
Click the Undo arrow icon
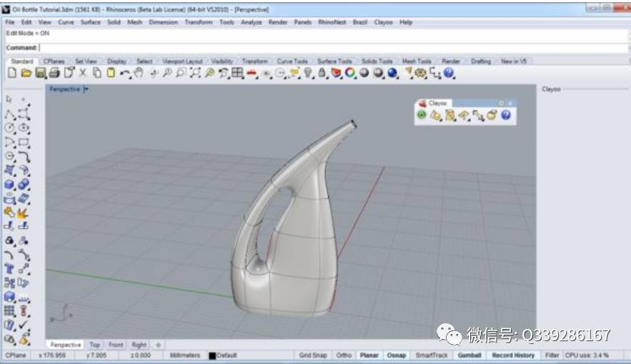125,73
